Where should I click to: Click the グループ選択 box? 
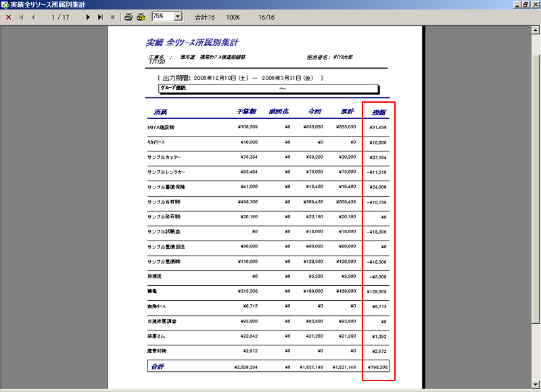coord(268,89)
